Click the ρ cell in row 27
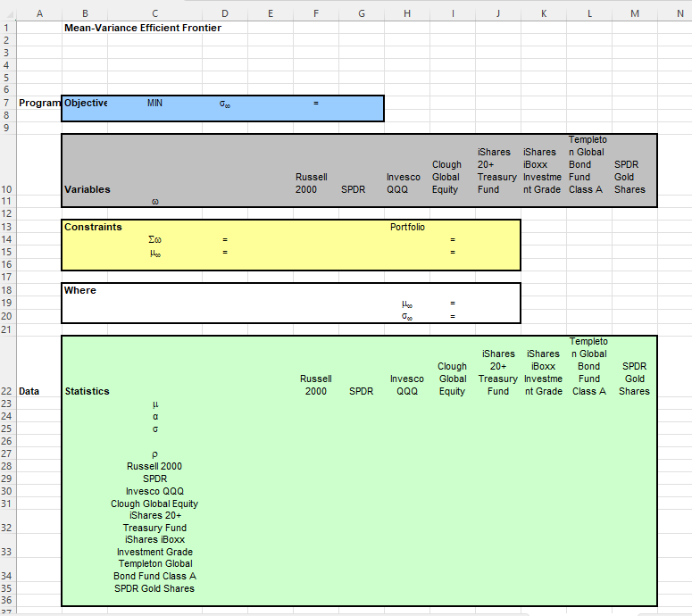 154,454
